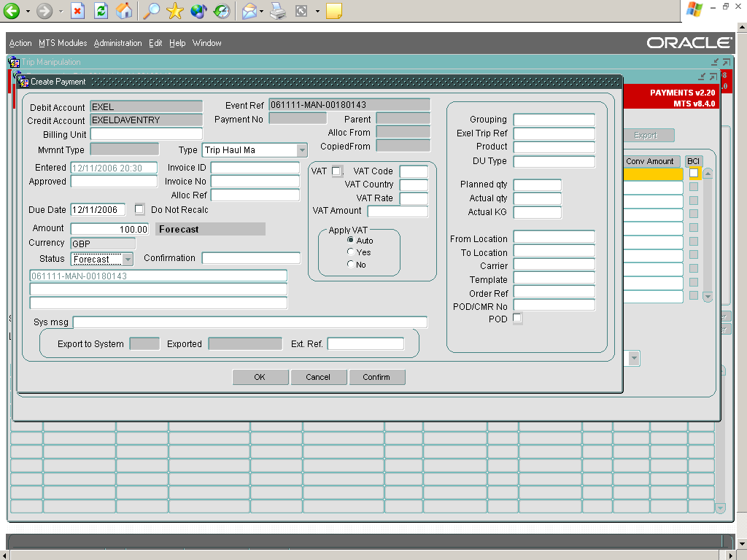
Task: Open Favorites using the yellow star icon
Action: (175, 11)
